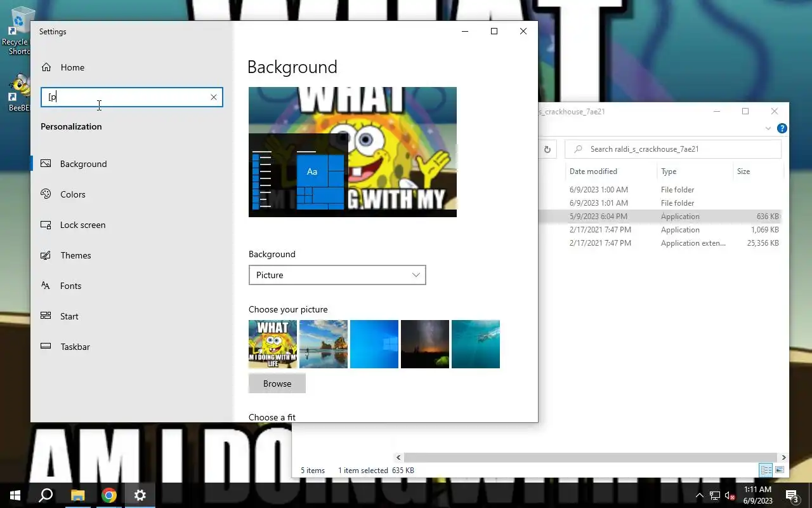The image size is (812, 508).
Task: Switch Explorer to large icons view
Action: (x=780, y=471)
